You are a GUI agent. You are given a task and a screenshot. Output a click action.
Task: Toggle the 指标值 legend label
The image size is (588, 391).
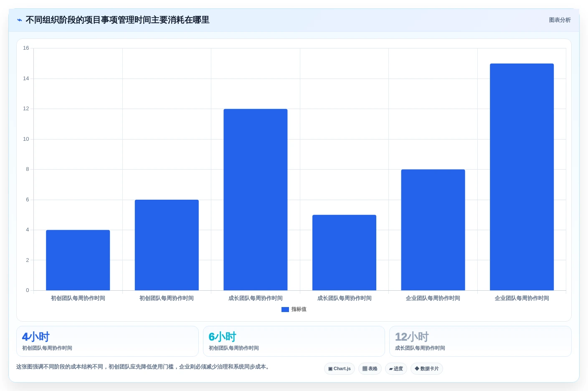[299, 310]
